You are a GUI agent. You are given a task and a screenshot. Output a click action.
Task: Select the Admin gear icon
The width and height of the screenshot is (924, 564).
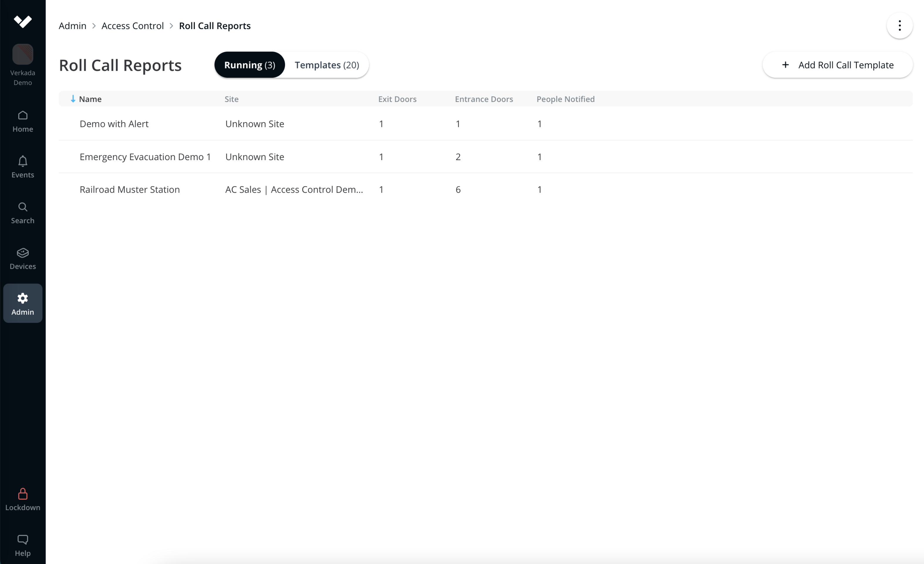(23, 299)
